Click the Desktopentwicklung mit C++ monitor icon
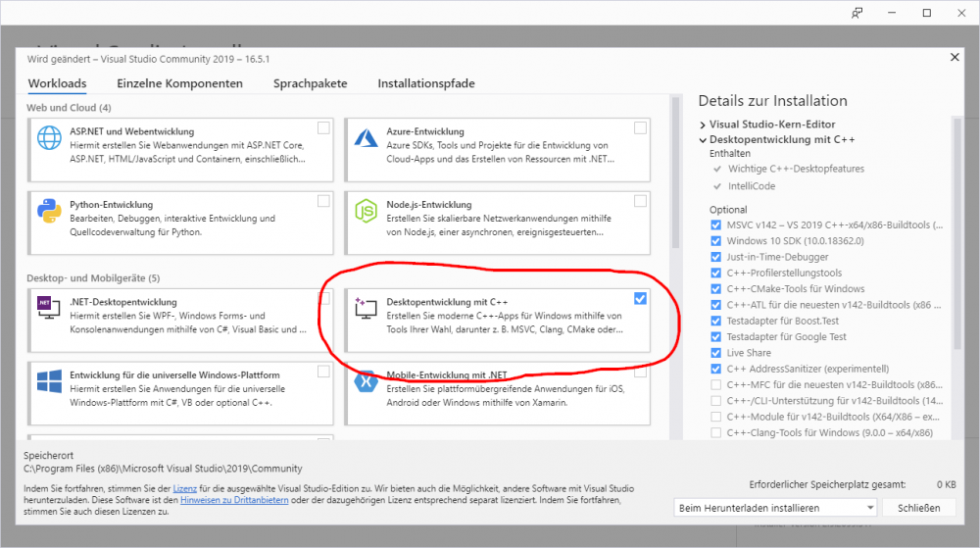This screenshot has height=548, width=980. tap(366, 308)
